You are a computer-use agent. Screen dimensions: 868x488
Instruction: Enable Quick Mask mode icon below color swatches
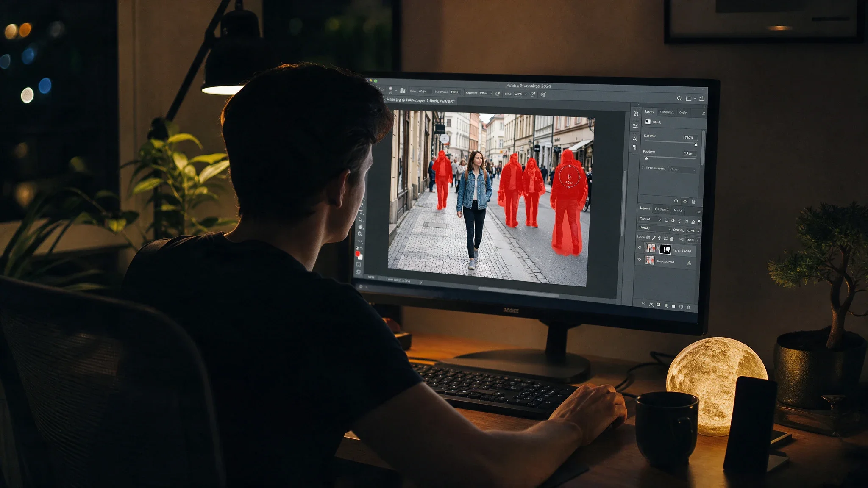pos(359,264)
